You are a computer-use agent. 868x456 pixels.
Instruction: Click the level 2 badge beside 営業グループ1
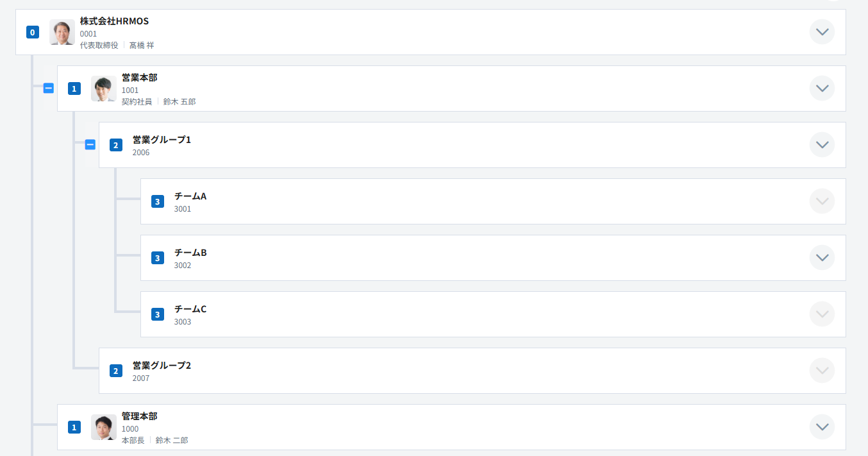(116, 145)
